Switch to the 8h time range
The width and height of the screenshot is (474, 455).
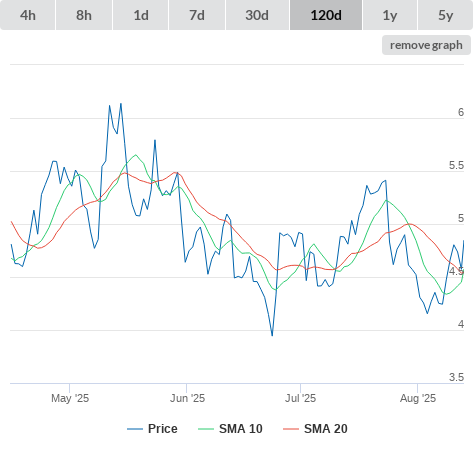point(84,15)
